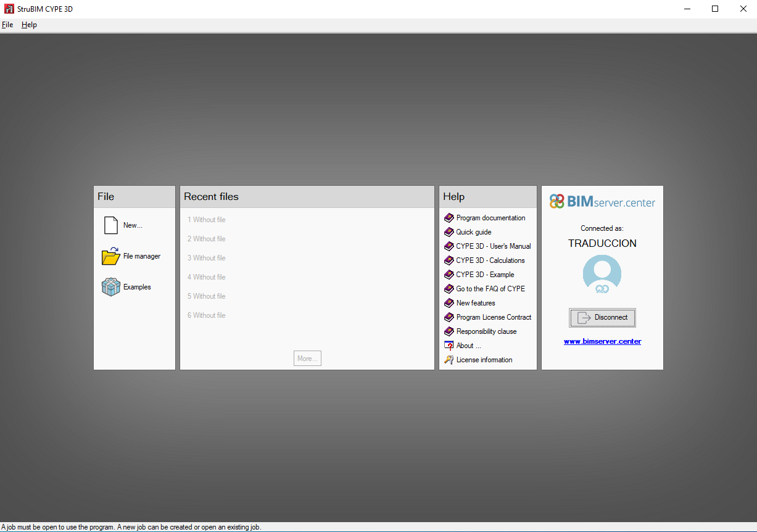Open Program documentation link

pos(491,218)
